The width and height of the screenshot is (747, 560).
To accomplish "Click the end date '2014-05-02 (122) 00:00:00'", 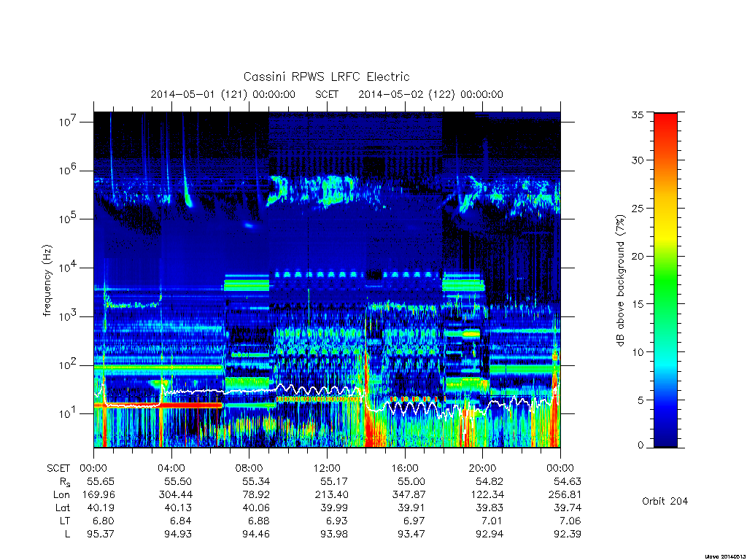I will (430, 94).
